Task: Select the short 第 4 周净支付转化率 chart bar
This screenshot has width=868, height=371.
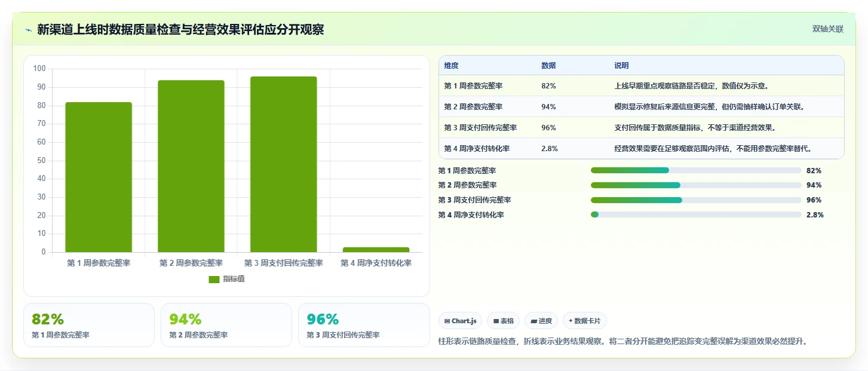Action: point(376,250)
